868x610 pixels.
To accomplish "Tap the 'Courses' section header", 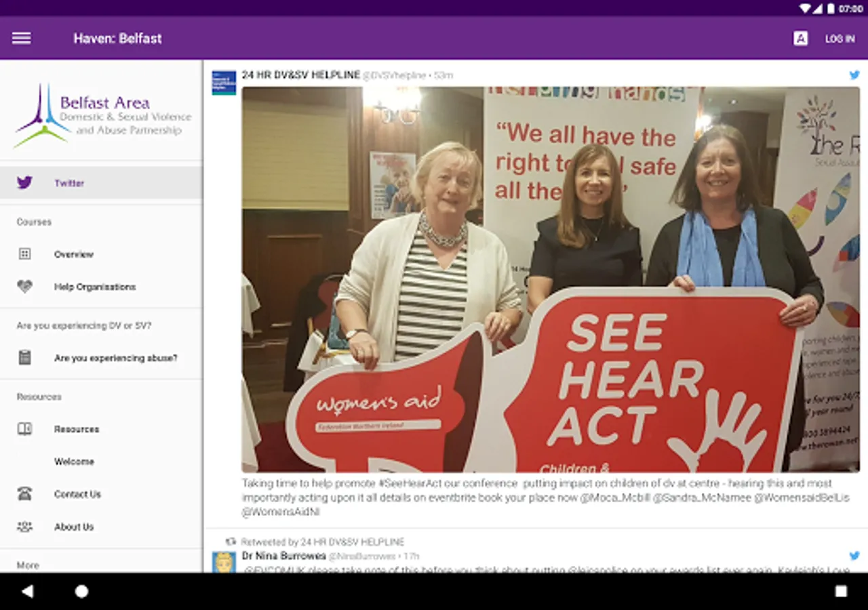I will click(x=34, y=222).
